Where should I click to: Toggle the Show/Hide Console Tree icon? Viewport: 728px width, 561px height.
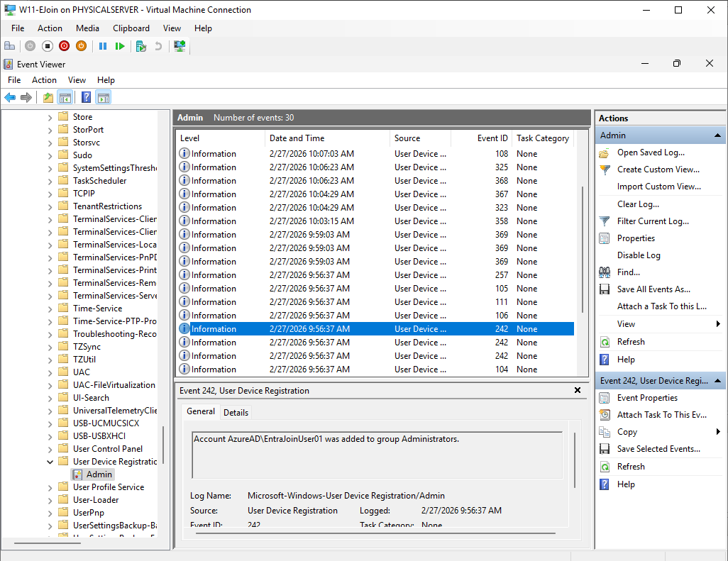65,97
